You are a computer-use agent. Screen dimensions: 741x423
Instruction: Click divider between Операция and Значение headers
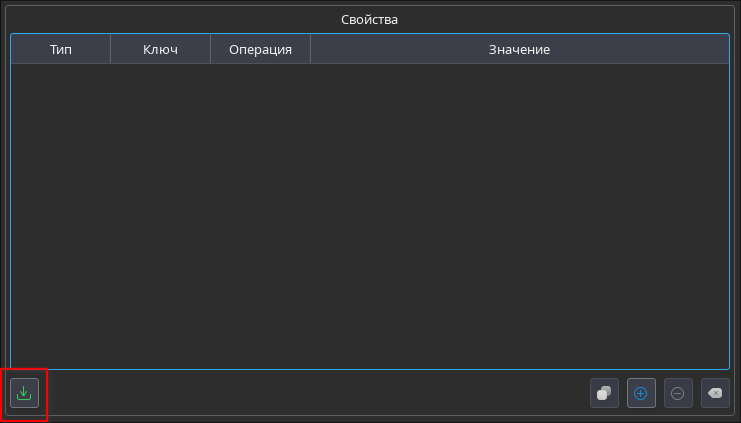311,49
